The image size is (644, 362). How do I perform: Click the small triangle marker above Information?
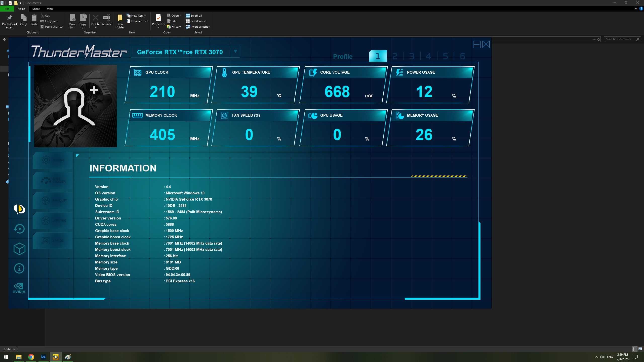click(77, 156)
